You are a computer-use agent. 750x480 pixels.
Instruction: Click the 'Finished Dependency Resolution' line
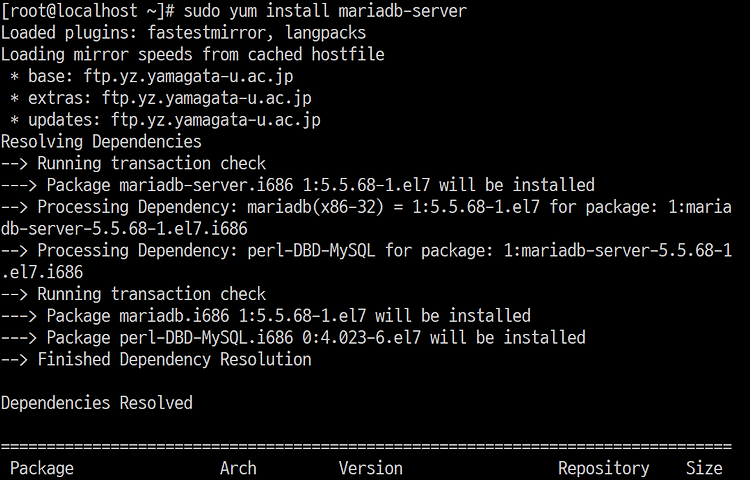[x=156, y=360]
